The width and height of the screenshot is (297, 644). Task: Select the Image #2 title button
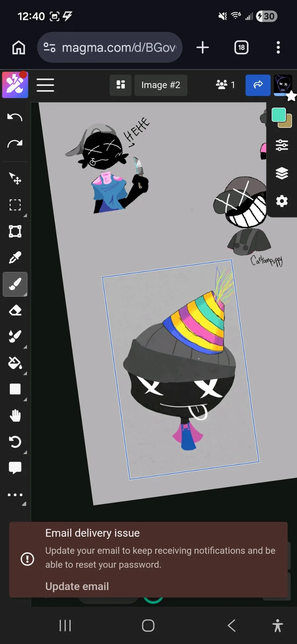point(161,85)
